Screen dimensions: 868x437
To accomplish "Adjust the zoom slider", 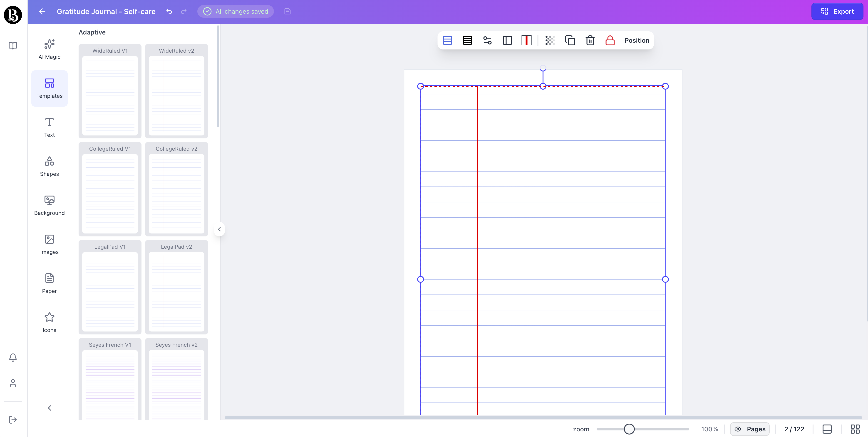I will tap(630, 429).
